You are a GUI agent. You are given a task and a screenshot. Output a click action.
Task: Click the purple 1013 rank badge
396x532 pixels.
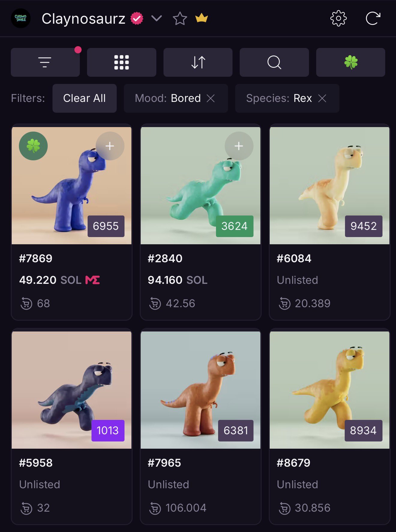108,430
